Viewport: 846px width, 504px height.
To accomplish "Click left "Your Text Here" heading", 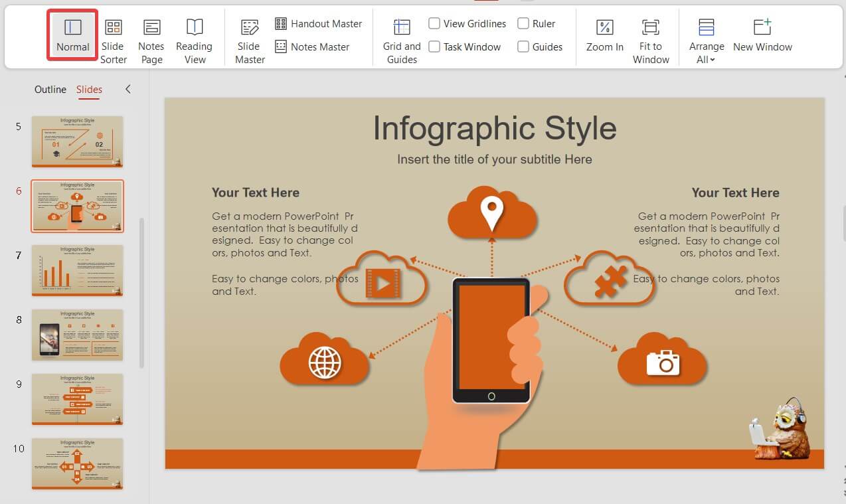I will (x=256, y=193).
